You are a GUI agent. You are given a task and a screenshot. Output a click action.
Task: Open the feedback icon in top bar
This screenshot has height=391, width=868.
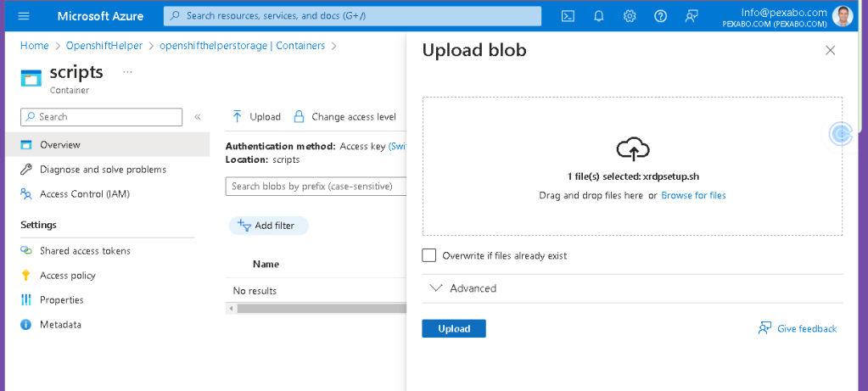(x=691, y=16)
